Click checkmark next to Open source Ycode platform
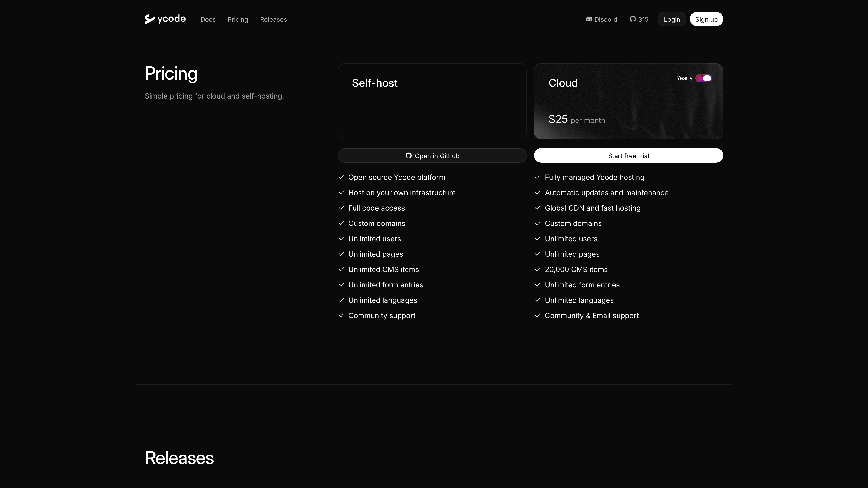This screenshot has height=488, width=868. click(341, 178)
